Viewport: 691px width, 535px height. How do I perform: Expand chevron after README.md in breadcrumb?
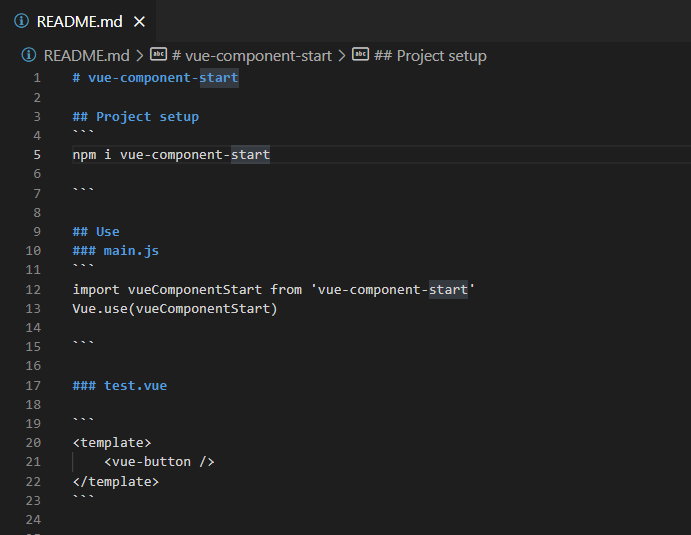point(140,56)
